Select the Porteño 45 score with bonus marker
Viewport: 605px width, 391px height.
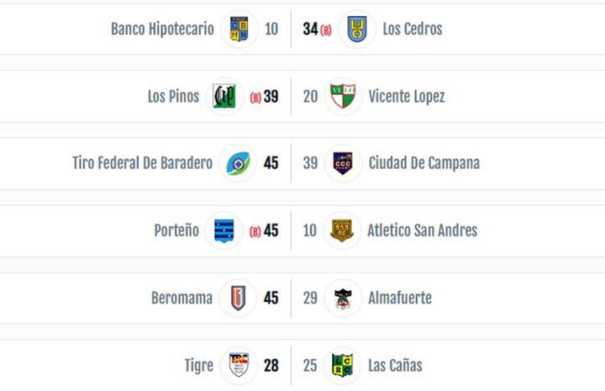pyautogui.click(x=264, y=231)
